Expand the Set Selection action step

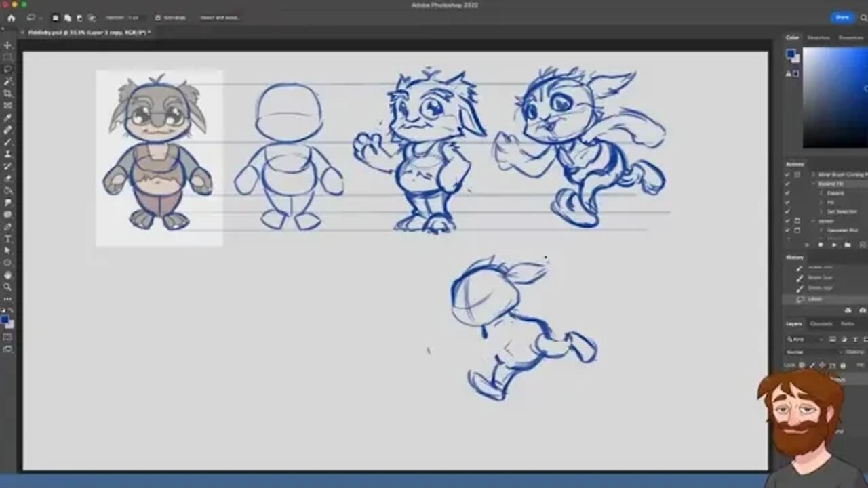click(x=822, y=211)
